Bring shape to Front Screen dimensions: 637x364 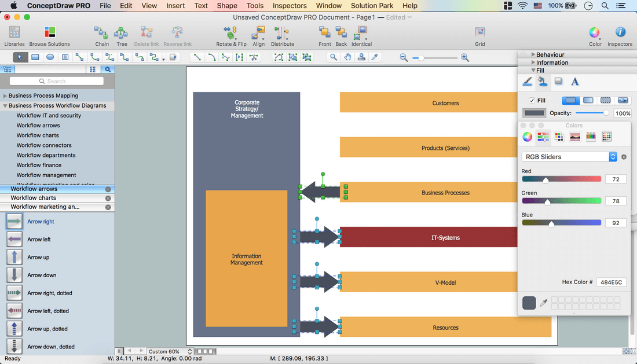click(x=325, y=33)
